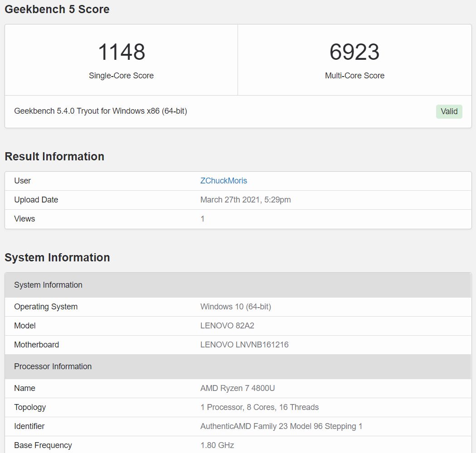The width and height of the screenshot is (476, 453).
Task: Click the Operating System row label
Action: click(46, 307)
